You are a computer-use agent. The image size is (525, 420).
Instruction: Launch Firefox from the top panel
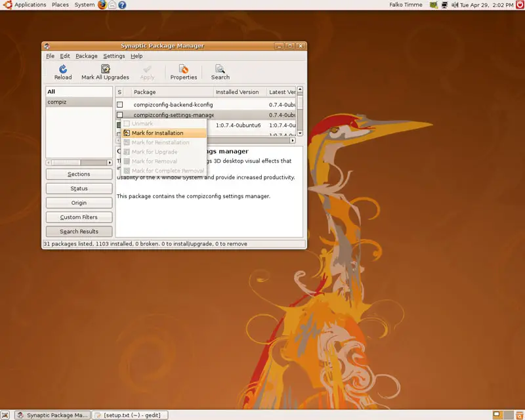click(102, 5)
